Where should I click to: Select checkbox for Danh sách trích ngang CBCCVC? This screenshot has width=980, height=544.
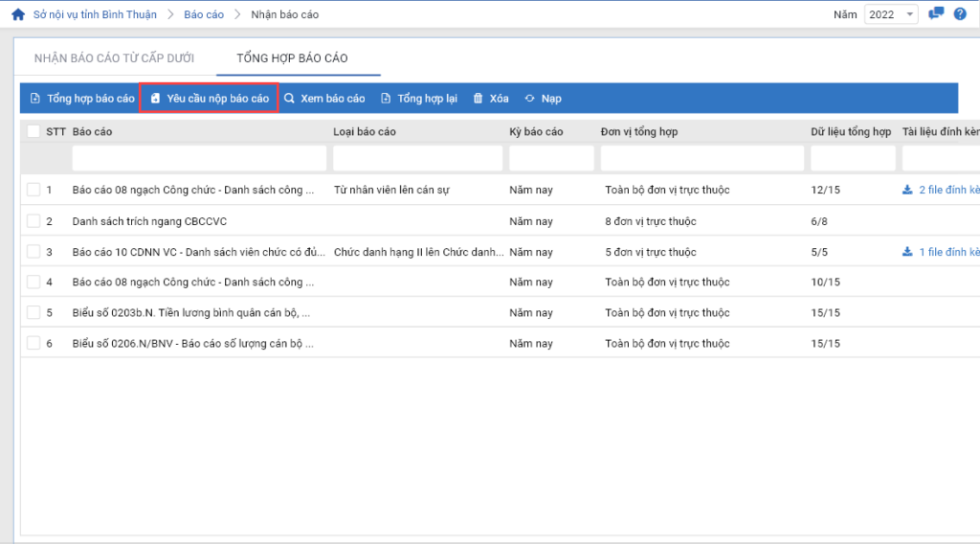pyautogui.click(x=33, y=221)
